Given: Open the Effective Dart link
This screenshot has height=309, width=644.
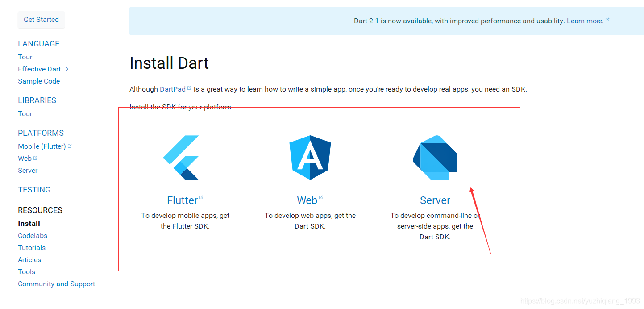Looking at the screenshot, I should pyautogui.click(x=39, y=69).
